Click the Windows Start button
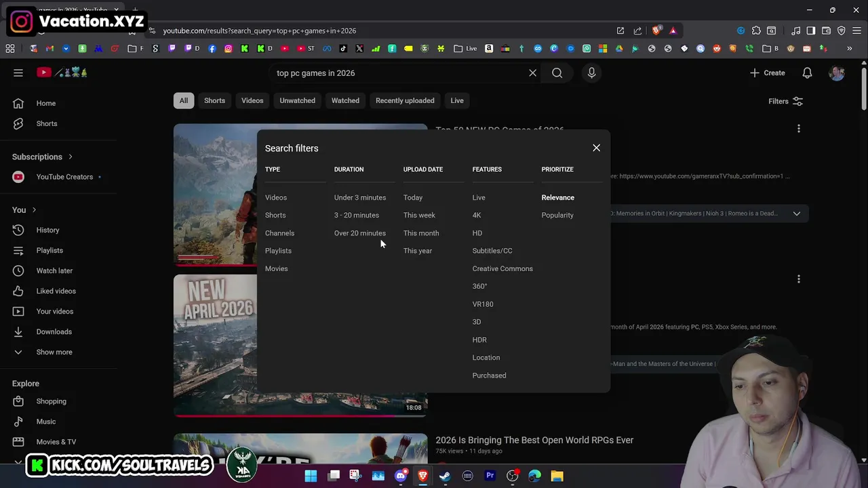This screenshot has width=868, height=488. tap(311, 476)
